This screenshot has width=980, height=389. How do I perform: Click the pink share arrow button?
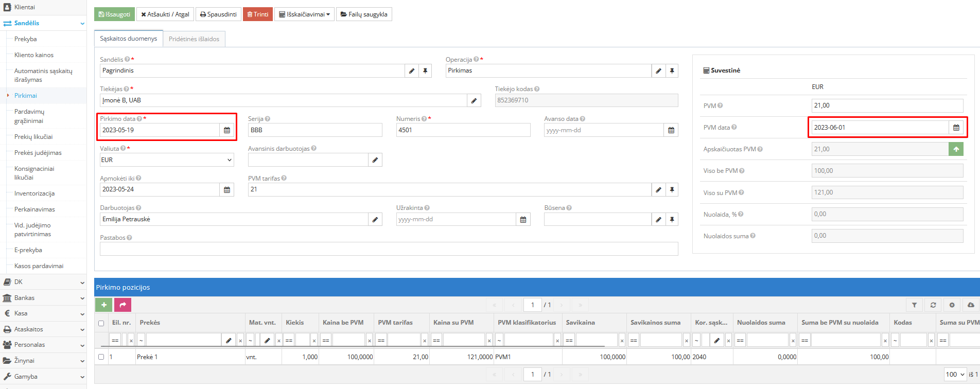(x=122, y=305)
